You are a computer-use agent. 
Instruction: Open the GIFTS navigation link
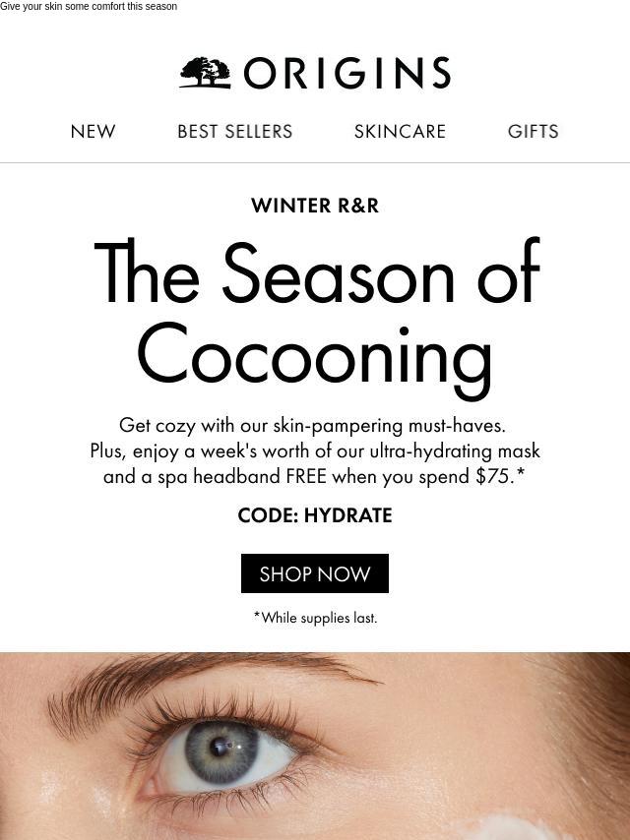point(533,131)
